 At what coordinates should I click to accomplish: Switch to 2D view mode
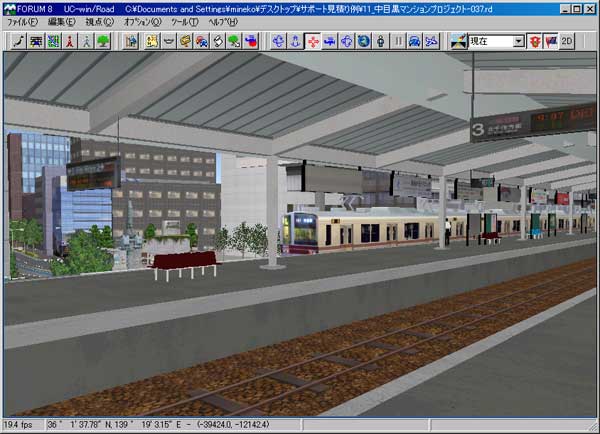(x=567, y=41)
